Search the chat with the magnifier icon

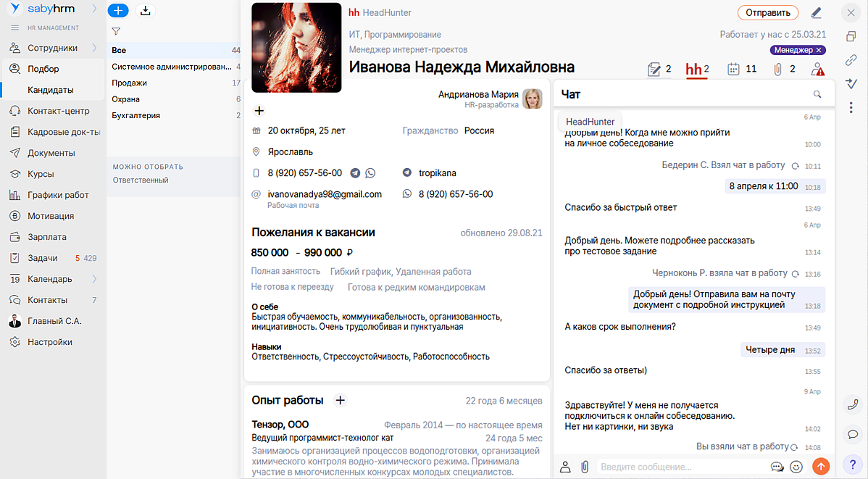(817, 94)
